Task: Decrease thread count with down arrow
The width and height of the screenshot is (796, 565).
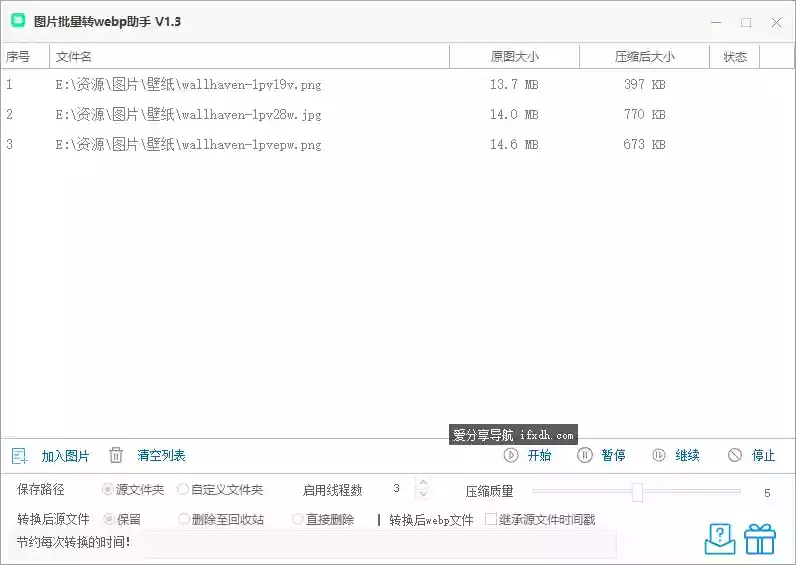Action: (x=423, y=493)
